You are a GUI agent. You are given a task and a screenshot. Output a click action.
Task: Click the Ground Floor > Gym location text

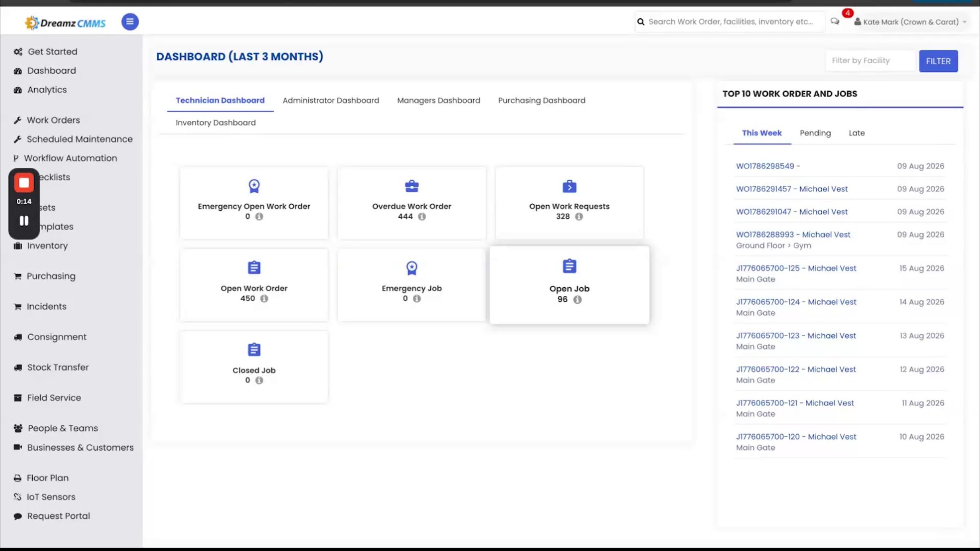773,246
